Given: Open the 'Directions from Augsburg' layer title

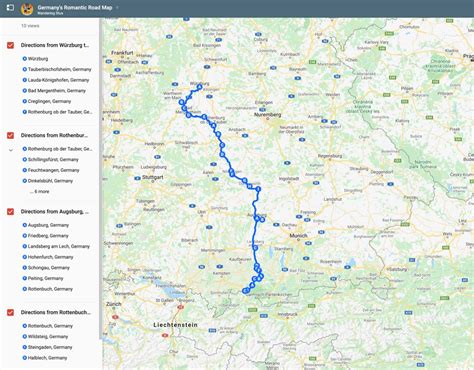Looking at the screenshot, I should pos(55,212).
